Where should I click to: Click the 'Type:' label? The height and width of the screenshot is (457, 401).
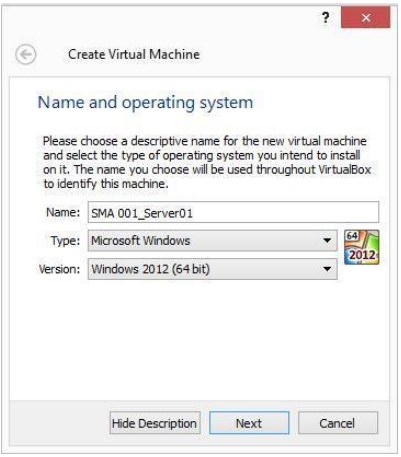(65, 241)
